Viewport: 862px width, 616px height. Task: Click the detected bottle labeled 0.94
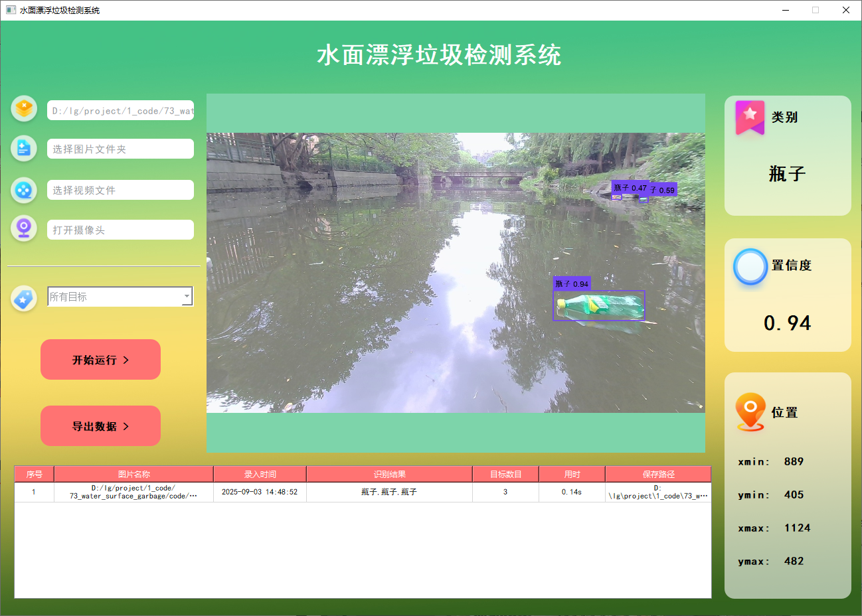(x=599, y=305)
